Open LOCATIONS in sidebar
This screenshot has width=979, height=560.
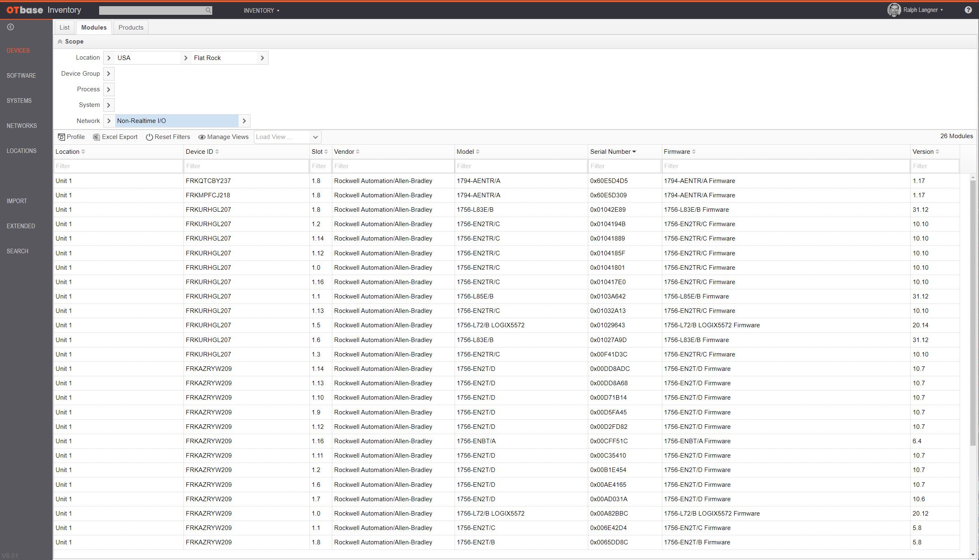tap(21, 151)
